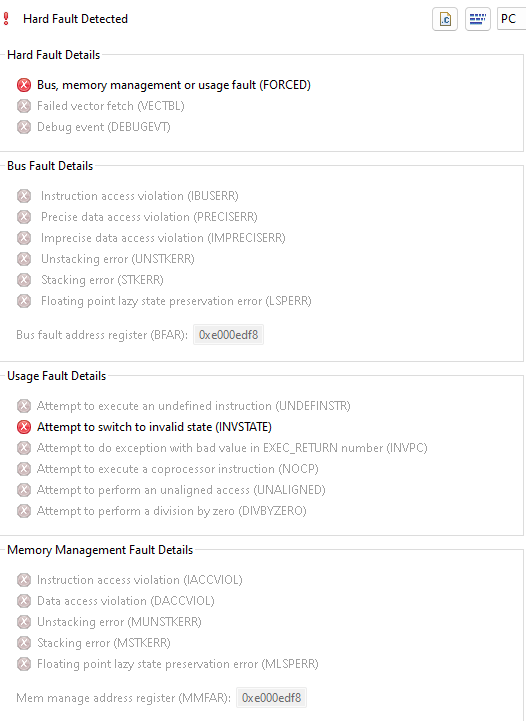526x721 pixels.
Task: Open the source file (.c) toolbar button
Action: coord(445,19)
